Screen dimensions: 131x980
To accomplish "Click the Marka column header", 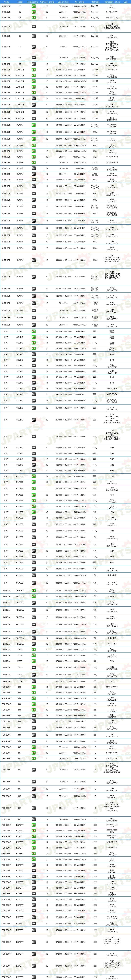I will coord(6,2).
